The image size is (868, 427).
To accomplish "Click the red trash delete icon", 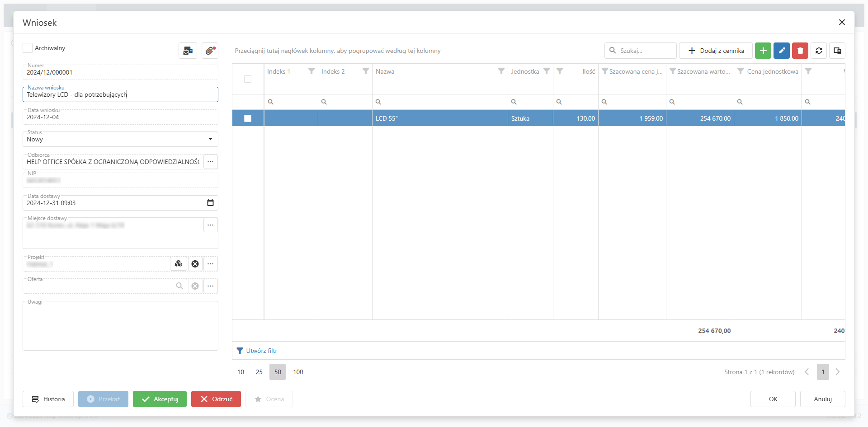I will pyautogui.click(x=800, y=51).
